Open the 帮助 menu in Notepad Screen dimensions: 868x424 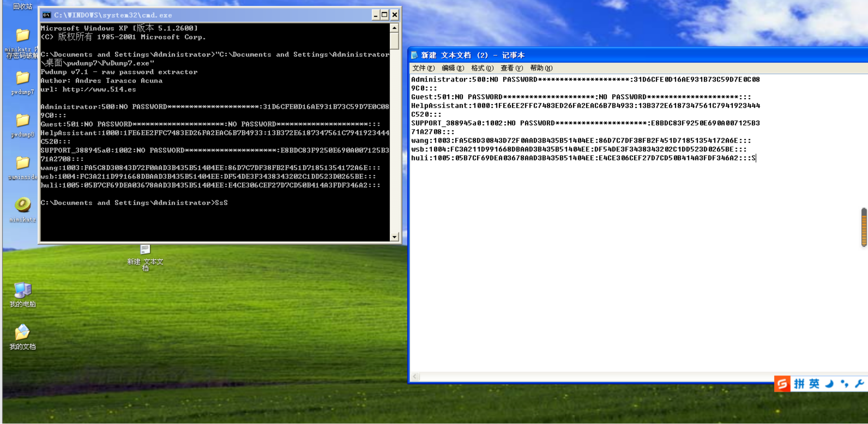click(541, 68)
